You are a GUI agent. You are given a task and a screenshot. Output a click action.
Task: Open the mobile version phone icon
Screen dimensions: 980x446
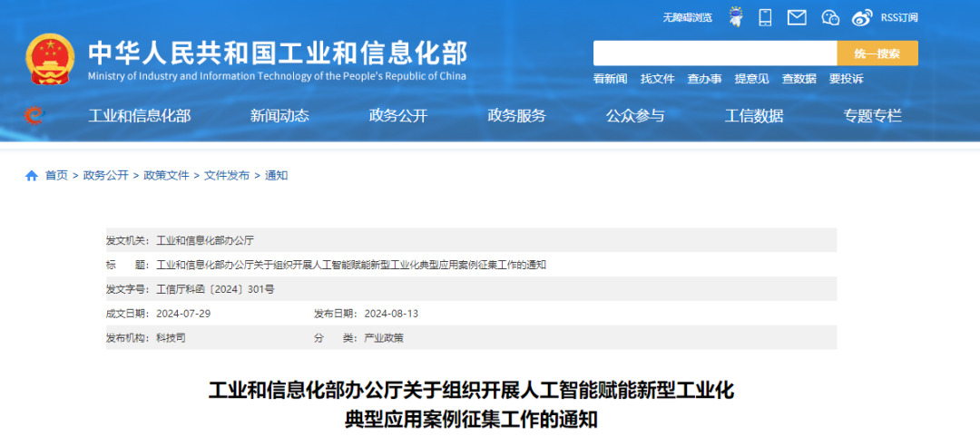(x=765, y=17)
